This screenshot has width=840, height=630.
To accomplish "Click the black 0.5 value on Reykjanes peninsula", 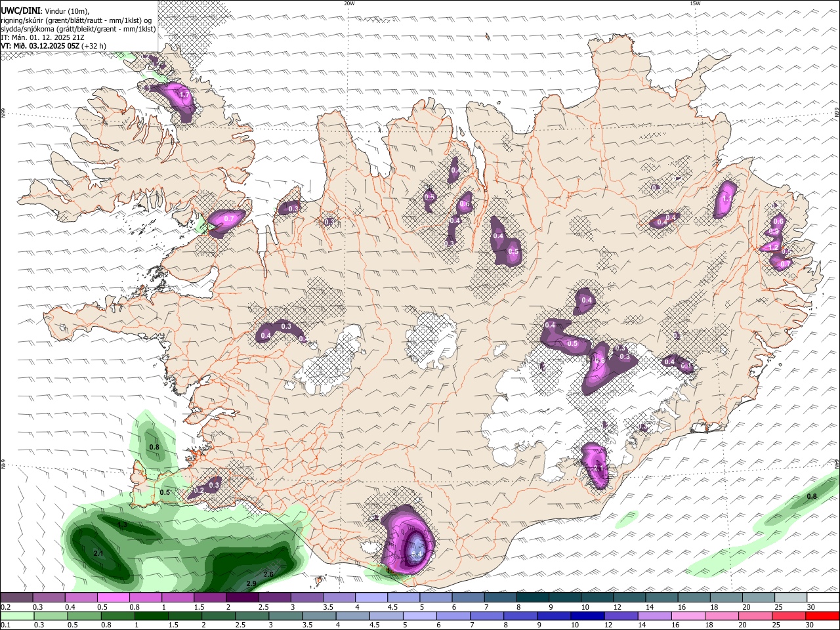I will coord(165,492).
